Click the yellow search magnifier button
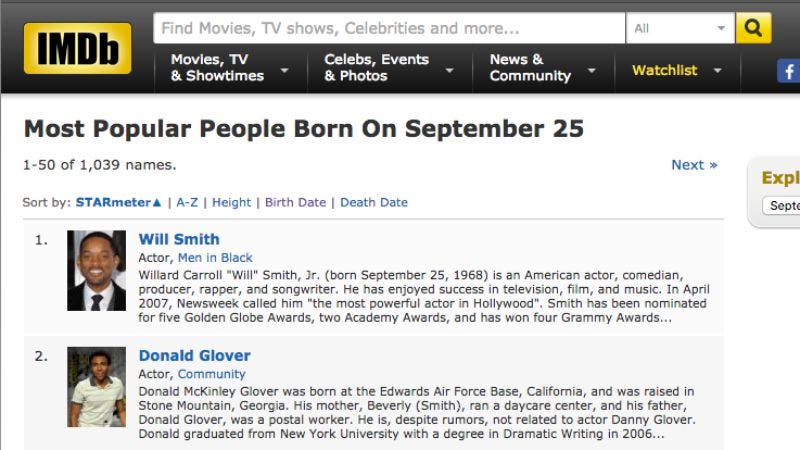 pyautogui.click(x=753, y=28)
